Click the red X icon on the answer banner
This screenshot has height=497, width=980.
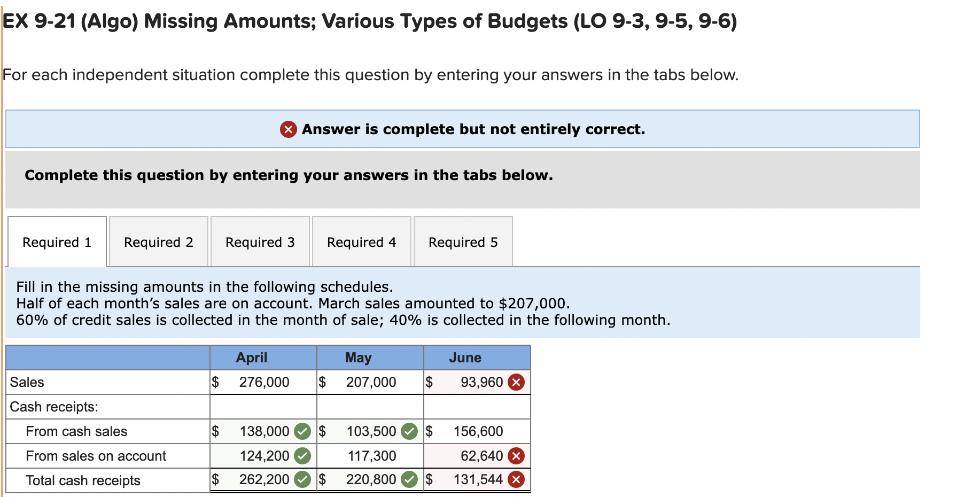point(287,129)
